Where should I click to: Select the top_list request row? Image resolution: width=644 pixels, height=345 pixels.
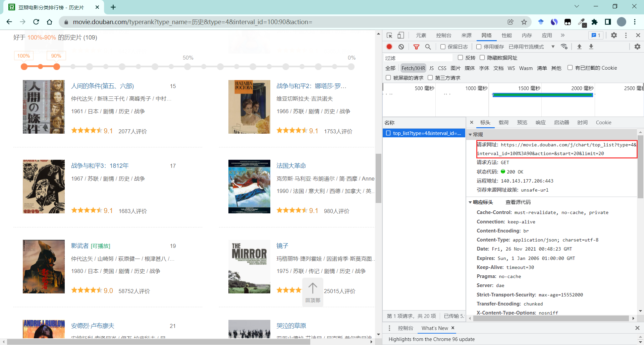click(424, 133)
